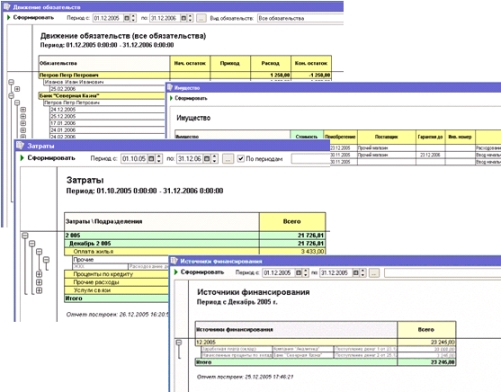Click end date field 31.12.2006 in Движение обязательств

[165, 18]
